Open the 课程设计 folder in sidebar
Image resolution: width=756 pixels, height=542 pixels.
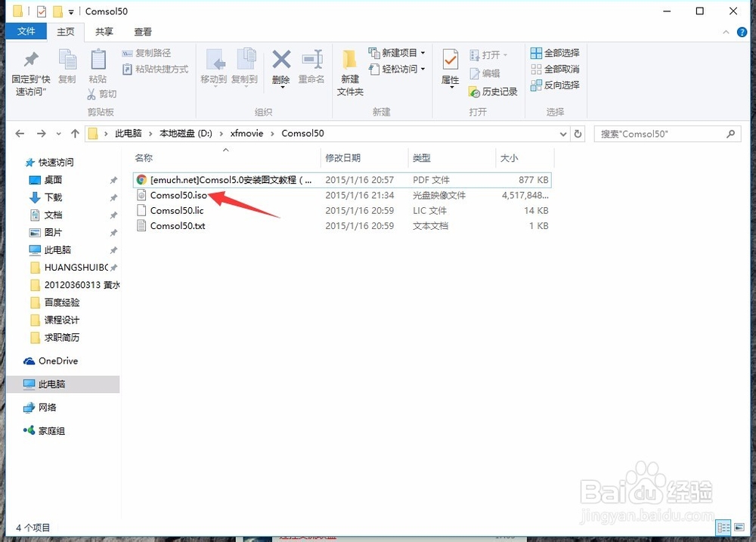point(62,320)
